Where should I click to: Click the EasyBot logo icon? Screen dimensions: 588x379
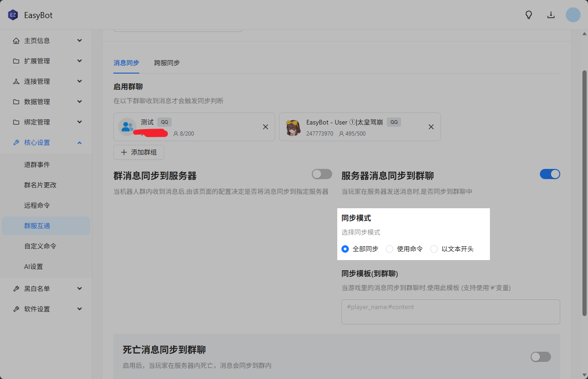pyautogui.click(x=12, y=15)
